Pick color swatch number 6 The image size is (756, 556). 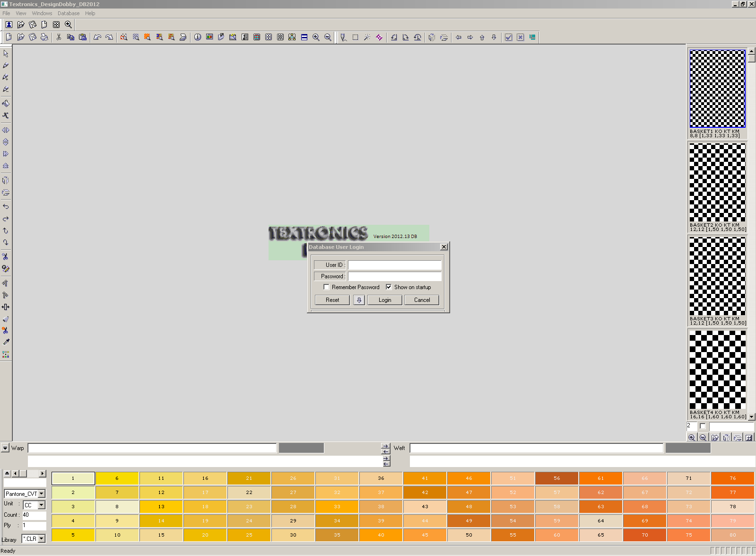117,478
